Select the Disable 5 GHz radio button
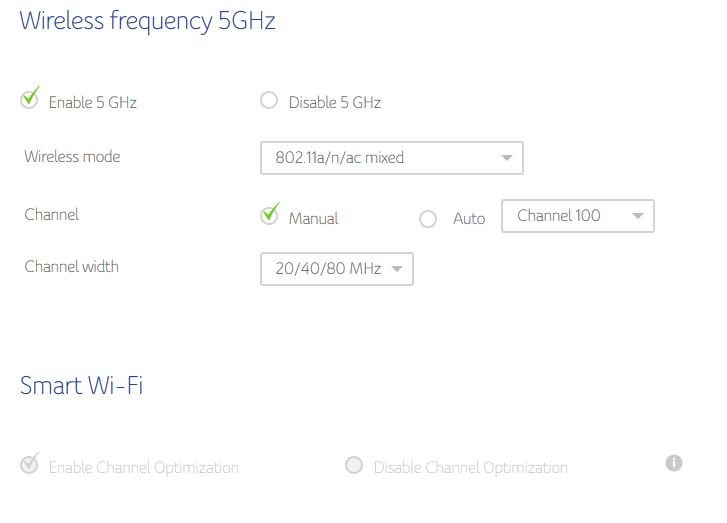The image size is (727, 523). pyautogui.click(x=268, y=100)
